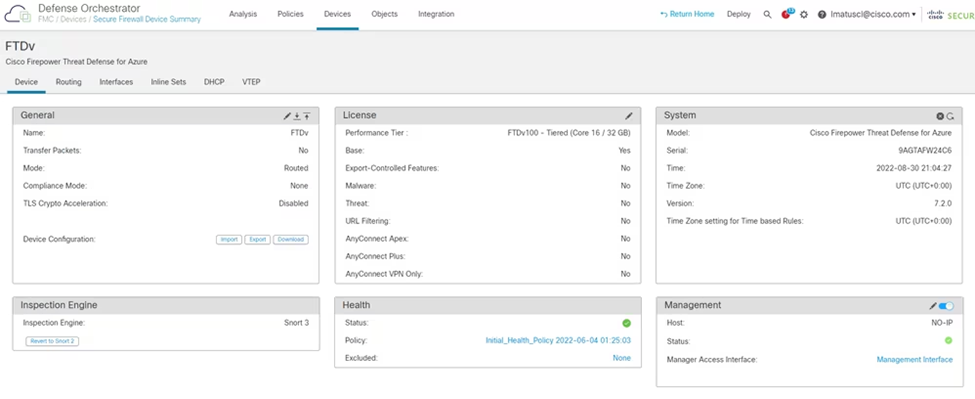Switch to the DHCP tab
Screen dimensions: 975x399
click(214, 82)
